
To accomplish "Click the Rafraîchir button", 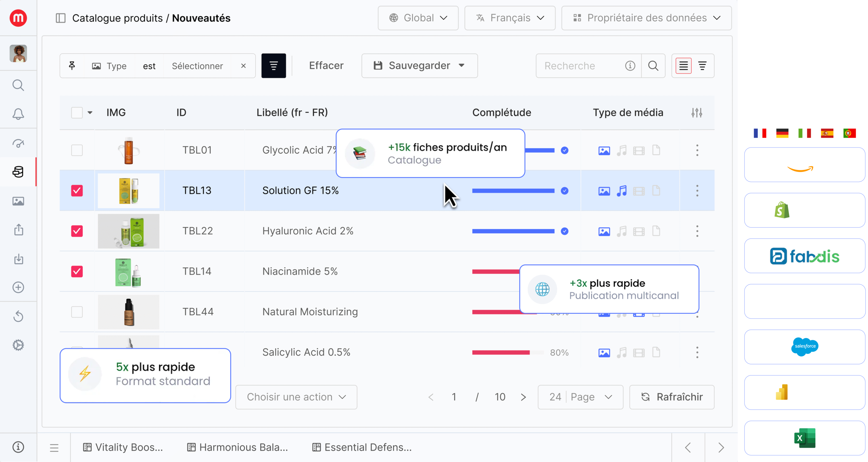I will (672, 397).
